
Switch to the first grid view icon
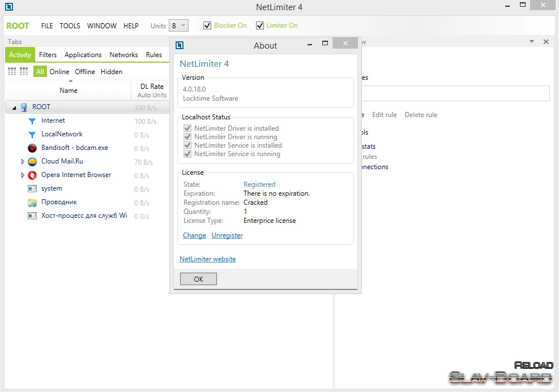[x=12, y=72]
